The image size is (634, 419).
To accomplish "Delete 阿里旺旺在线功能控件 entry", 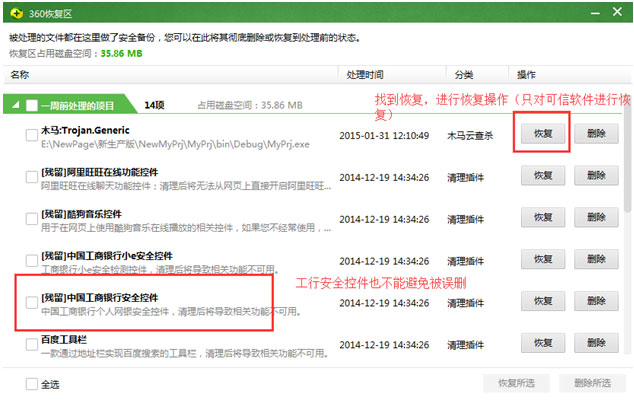I will click(596, 176).
